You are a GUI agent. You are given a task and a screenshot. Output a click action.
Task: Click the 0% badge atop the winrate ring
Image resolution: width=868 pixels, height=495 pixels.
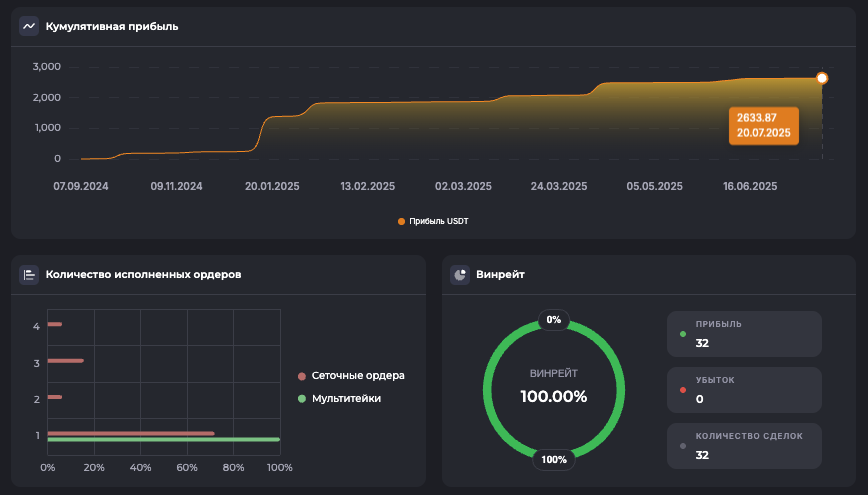[x=553, y=320]
